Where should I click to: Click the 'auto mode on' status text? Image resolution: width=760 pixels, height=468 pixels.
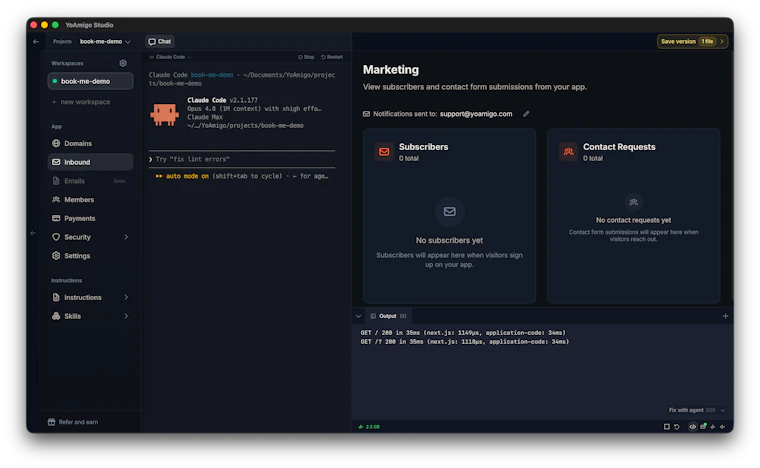tap(187, 176)
